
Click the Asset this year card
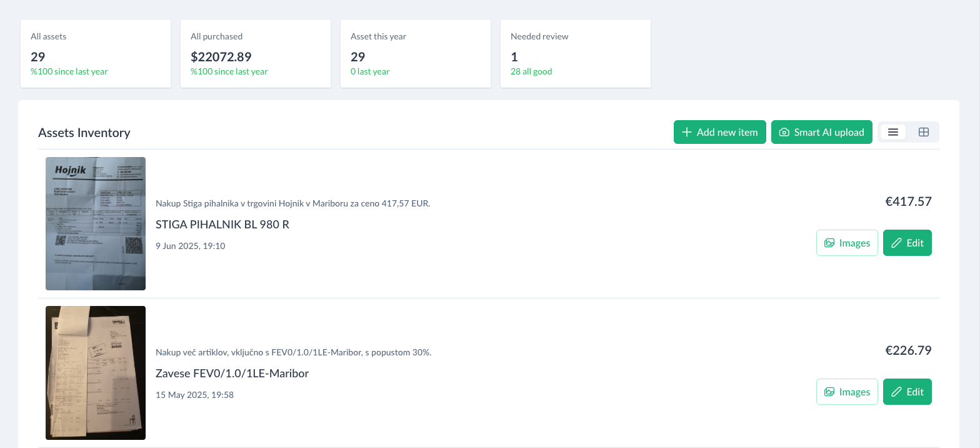pos(415,54)
